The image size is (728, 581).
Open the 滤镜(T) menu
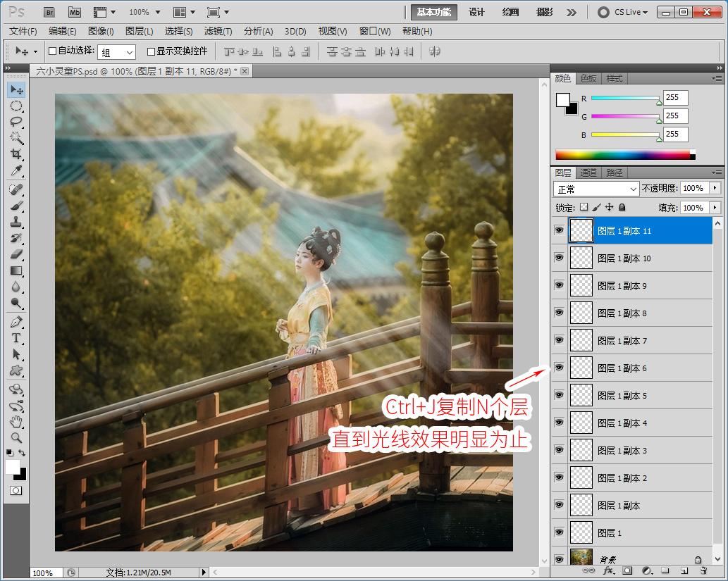click(x=218, y=31)
